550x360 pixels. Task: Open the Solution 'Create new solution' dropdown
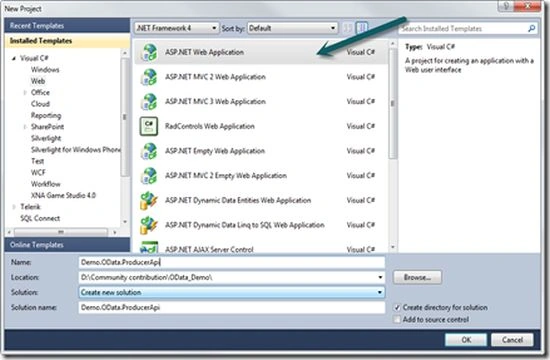tap(232, 292)
